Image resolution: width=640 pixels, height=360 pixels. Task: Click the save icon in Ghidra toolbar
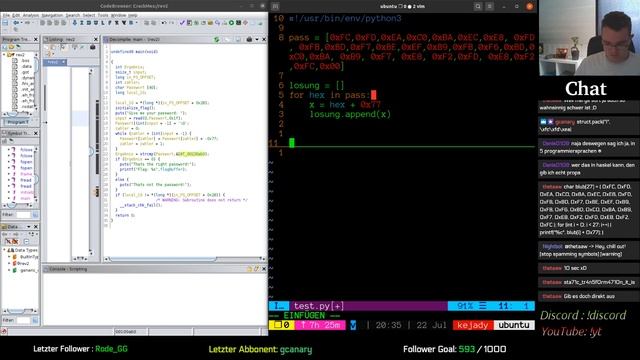tap(5, 23)
